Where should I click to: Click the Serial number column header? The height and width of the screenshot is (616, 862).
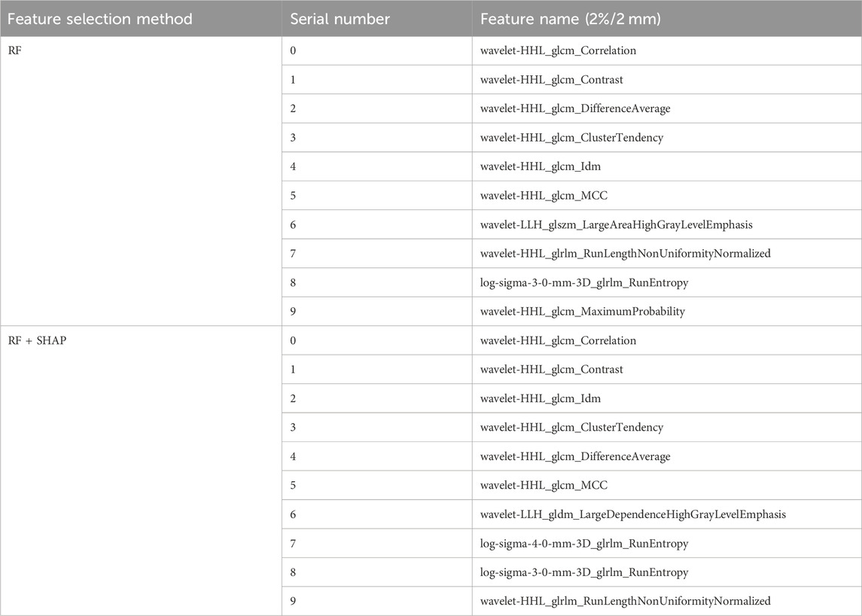coord(376,19)
